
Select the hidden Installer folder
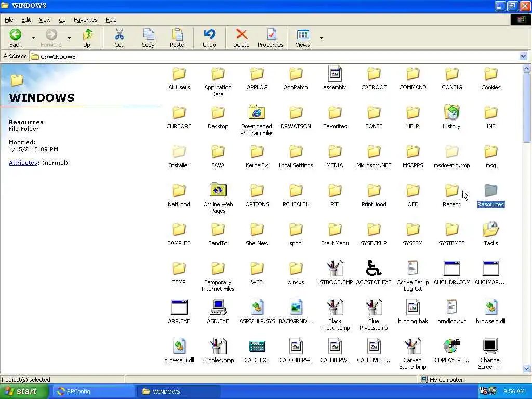179,155
